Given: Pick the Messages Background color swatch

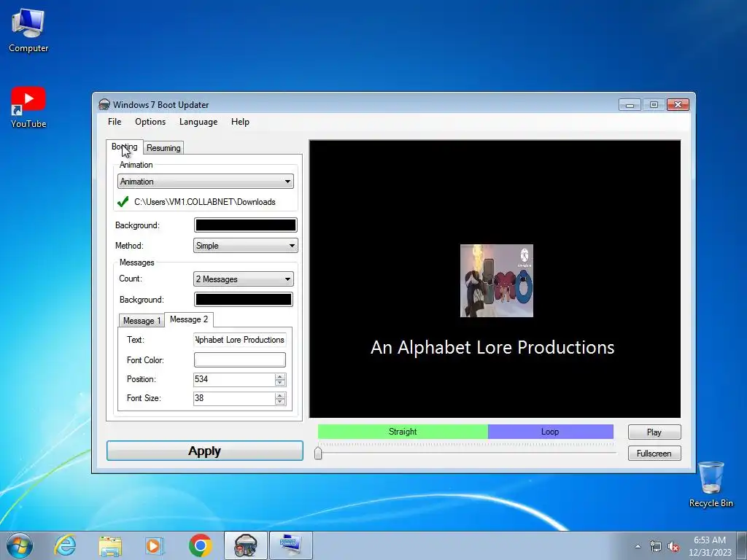Looking at the screenshot, I should tap(244, 300).
